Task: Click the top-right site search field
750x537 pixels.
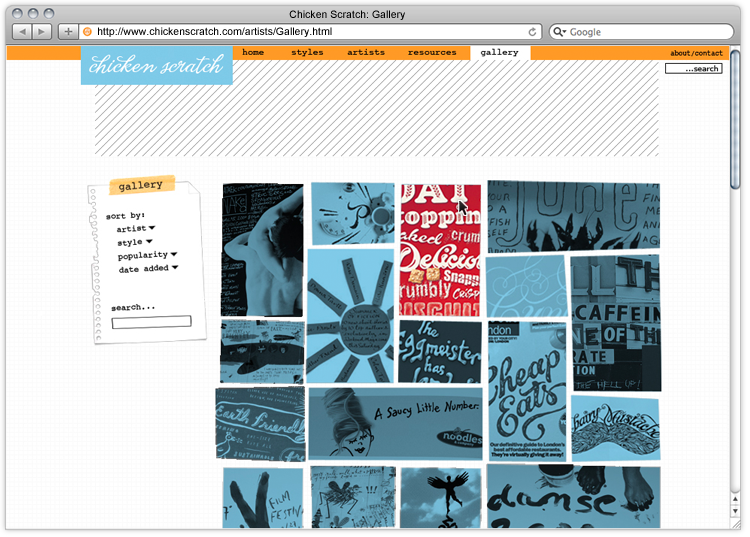Action: 693,69
